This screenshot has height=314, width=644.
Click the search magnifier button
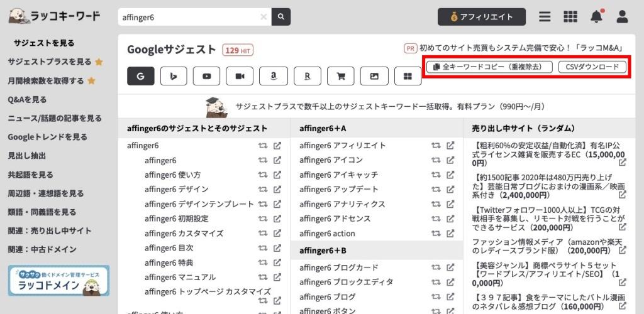[281, 17]
